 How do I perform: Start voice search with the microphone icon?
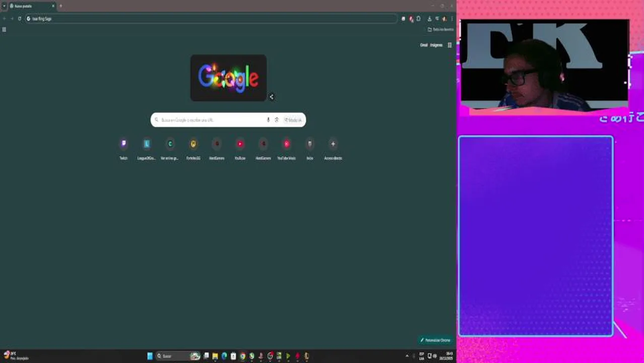click(x=268, y=119)
